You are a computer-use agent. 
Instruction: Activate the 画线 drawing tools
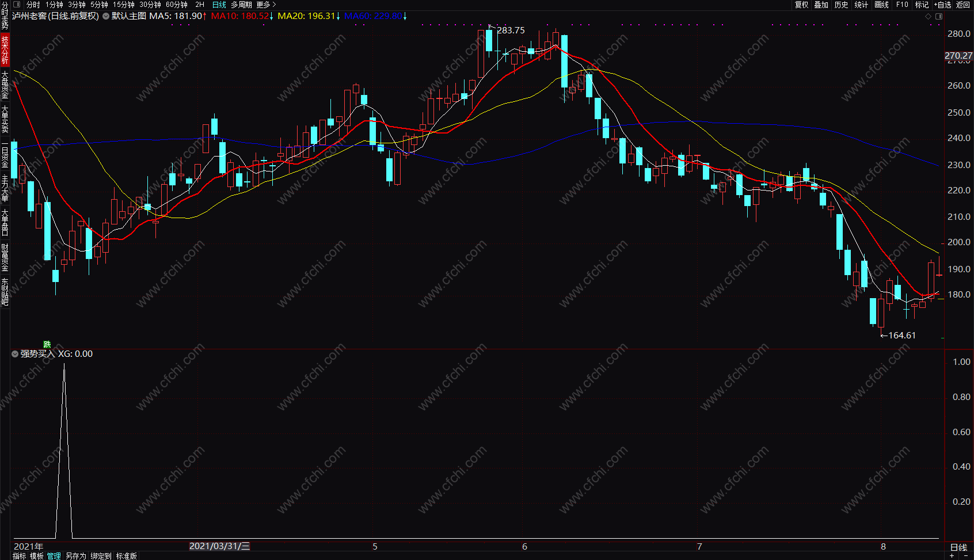click(x=882, y=5)
